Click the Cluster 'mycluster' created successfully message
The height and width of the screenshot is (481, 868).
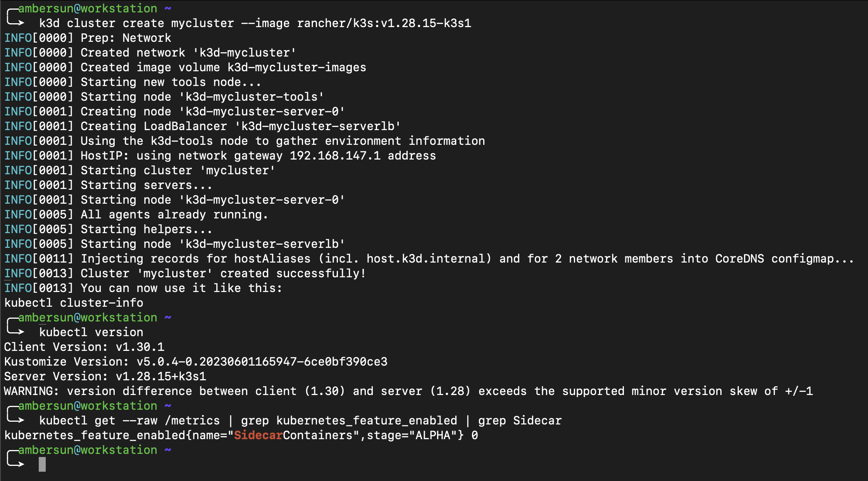(x=223, y=273)
